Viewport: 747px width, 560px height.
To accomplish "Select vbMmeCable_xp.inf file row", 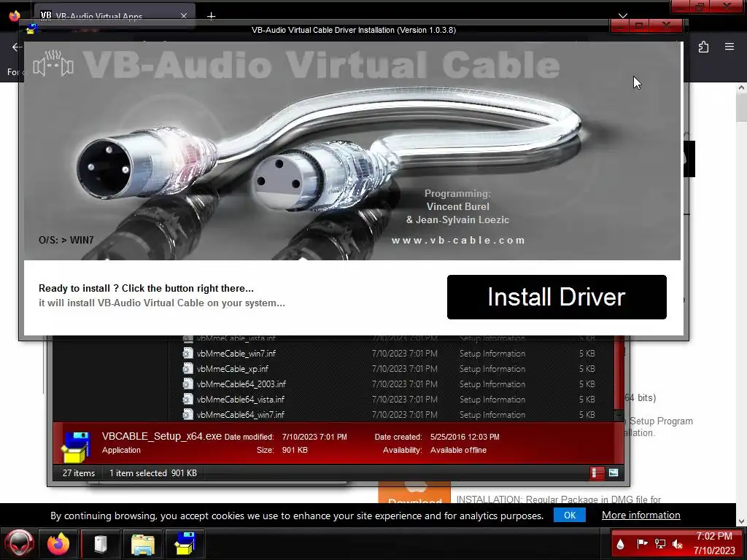I will (x=391, y=368).
